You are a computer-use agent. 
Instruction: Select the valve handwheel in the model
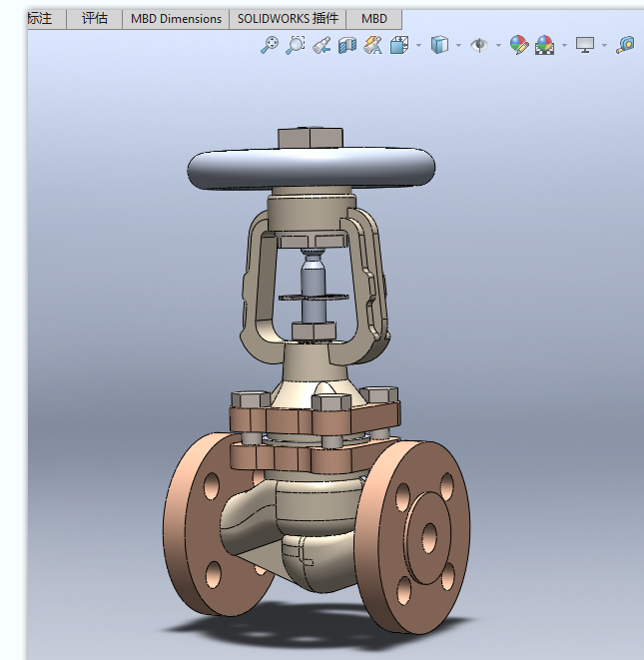tap(312, 170)
